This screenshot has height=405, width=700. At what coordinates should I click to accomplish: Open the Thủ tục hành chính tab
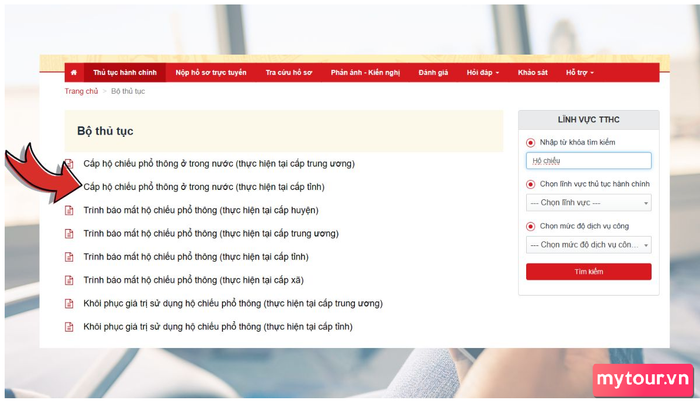[125, 72]
